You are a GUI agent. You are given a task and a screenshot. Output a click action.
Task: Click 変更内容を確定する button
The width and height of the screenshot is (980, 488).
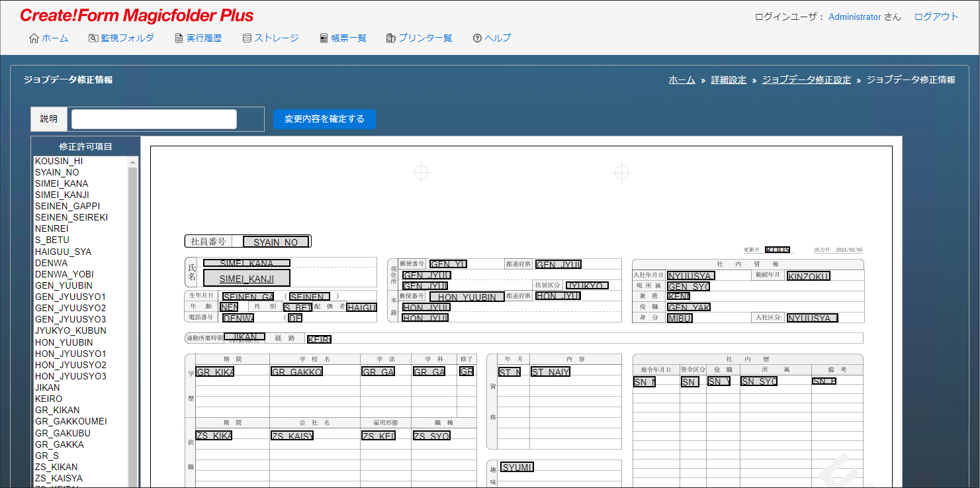(324, 119)
